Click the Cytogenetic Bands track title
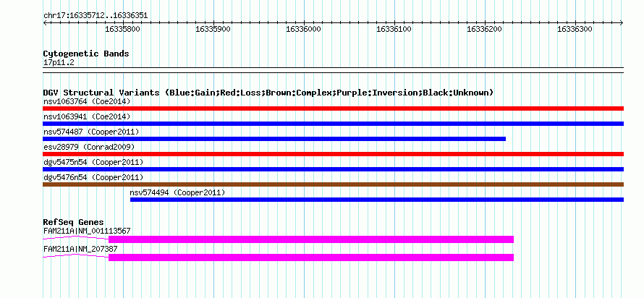 [86, 54]
